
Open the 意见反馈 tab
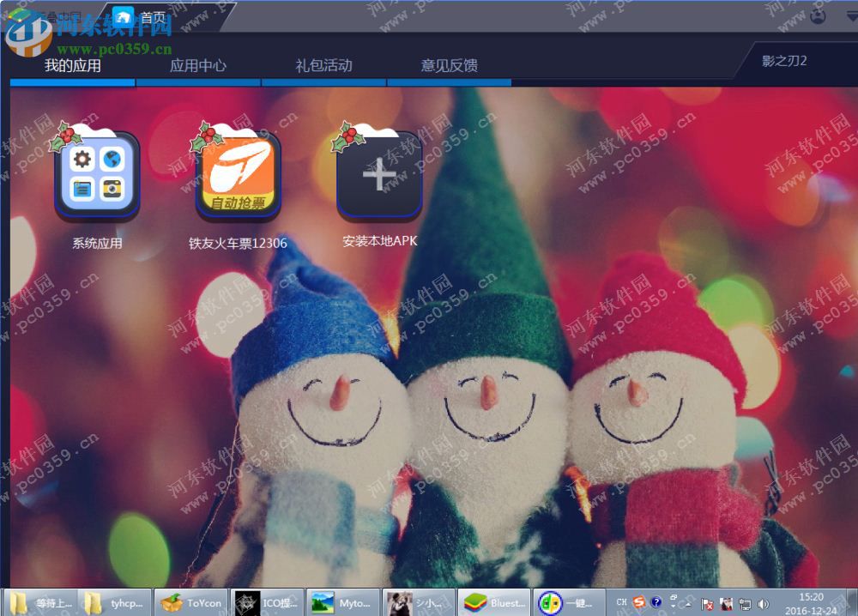[450, 66]
